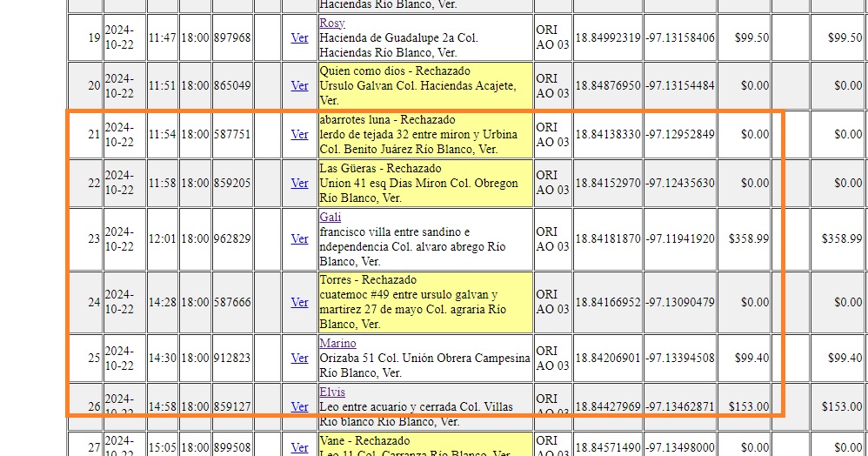Open Ver link for order 912823
Viewport: 868px width, 456px height.
[299, 358]
